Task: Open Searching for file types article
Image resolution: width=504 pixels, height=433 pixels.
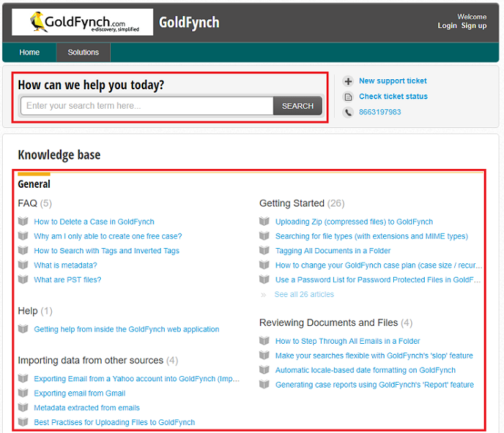Action: click(x=372, y=236)
